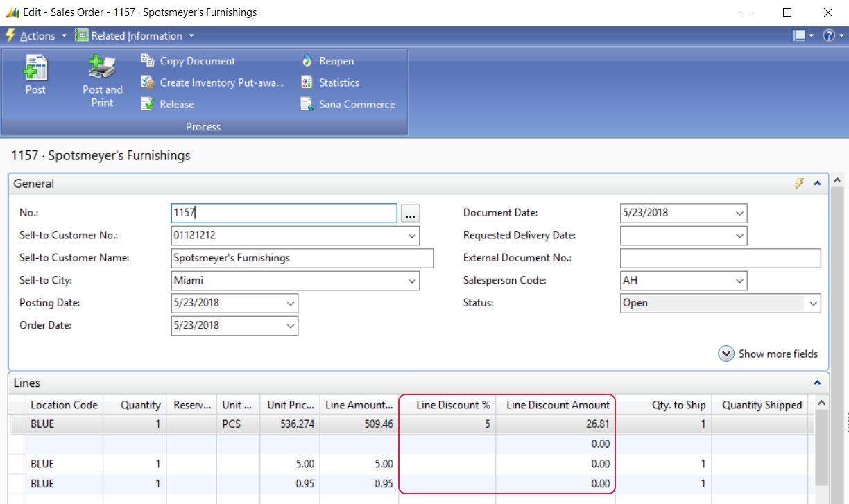Open the Sell-to Customer No. dropdown
This screenshot has height=504, width=849.
[413, 236]
